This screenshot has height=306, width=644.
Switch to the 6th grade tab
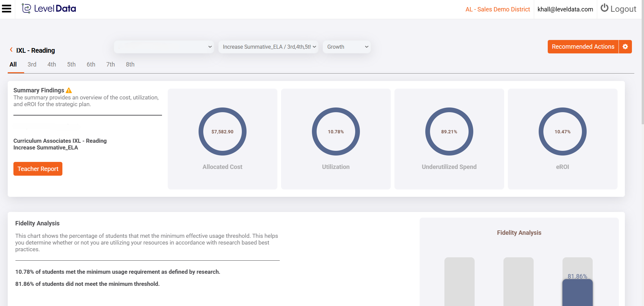coord(91,64)
